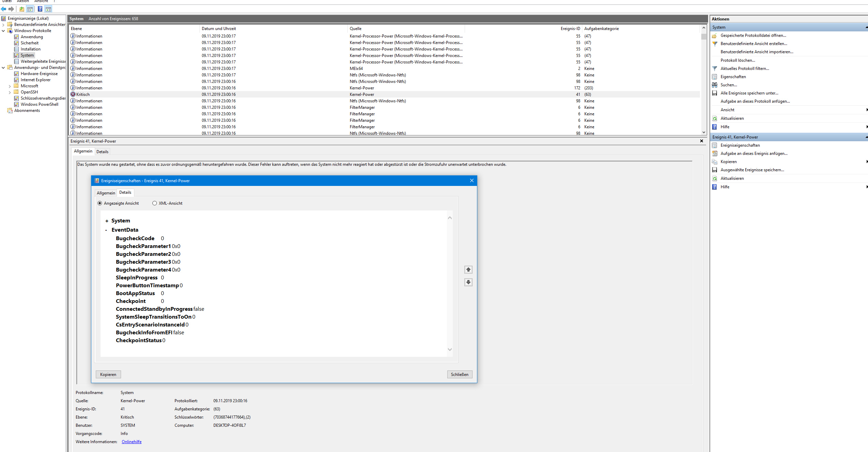This screenshot has height=452, width=868.
Task: Select the Internet Explorer log
Action: click(35, 80)
